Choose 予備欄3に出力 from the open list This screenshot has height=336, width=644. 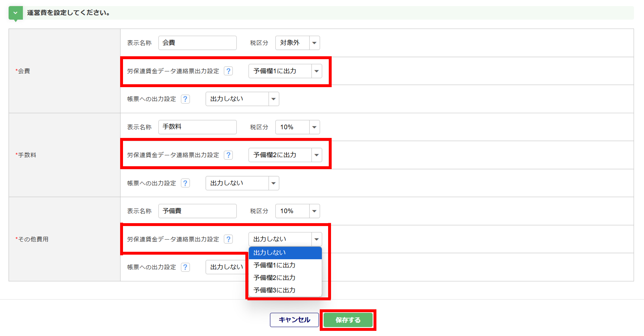pos(285,290)
